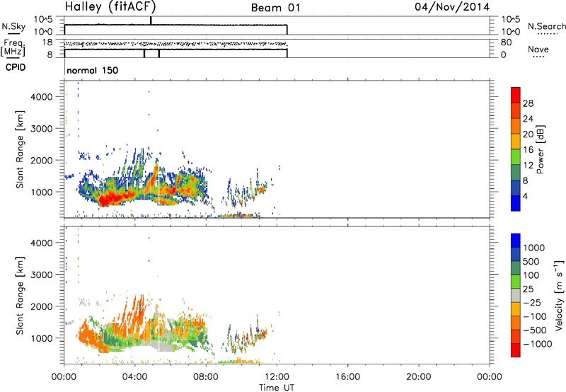This screenshot has height=392, width=566.
Task: Click the gray -25 to 25 velocity swatch
Action: pyautogui.click(x=516, y=296)
